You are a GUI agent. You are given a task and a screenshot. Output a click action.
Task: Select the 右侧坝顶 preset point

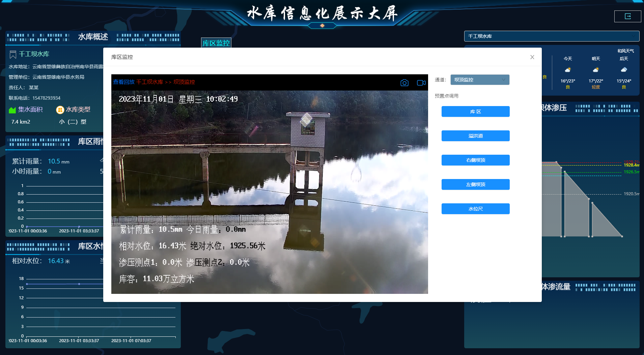click(x=475, y=160)
